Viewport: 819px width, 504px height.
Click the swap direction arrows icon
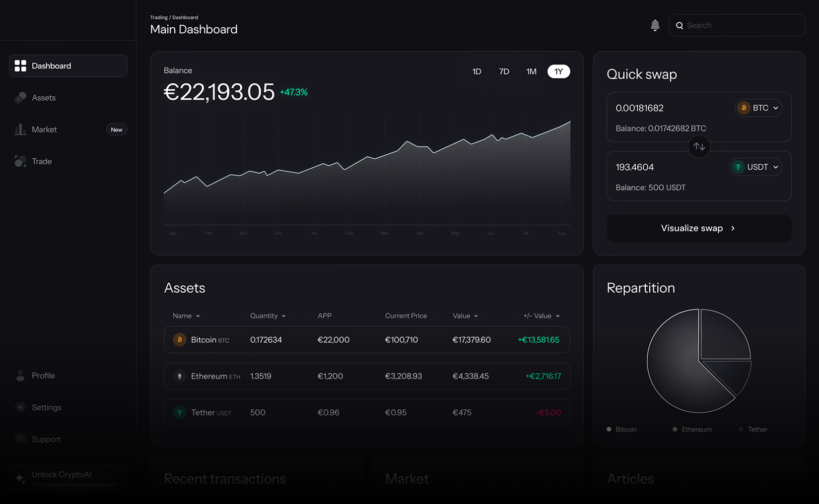699,146
